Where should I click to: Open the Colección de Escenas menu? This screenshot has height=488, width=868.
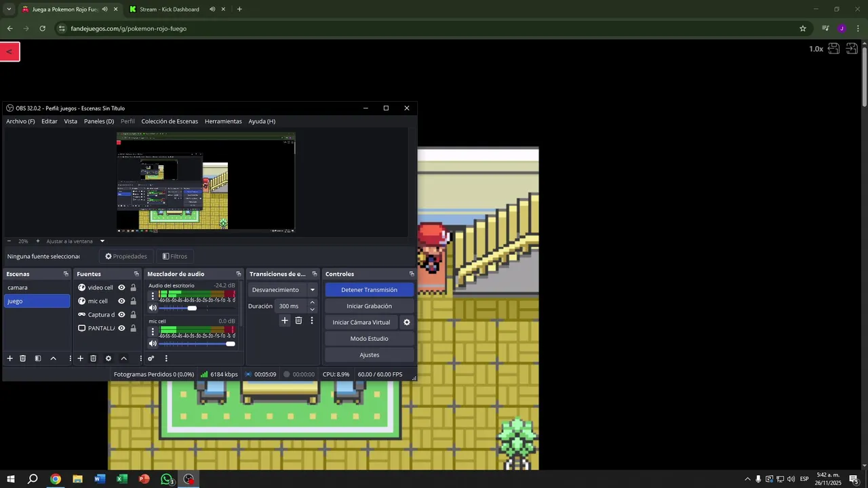click(x=170, y=121)
